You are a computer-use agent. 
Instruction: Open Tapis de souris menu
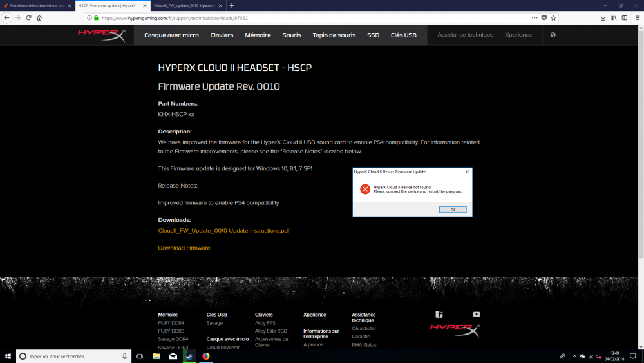[x=334, y=35]
